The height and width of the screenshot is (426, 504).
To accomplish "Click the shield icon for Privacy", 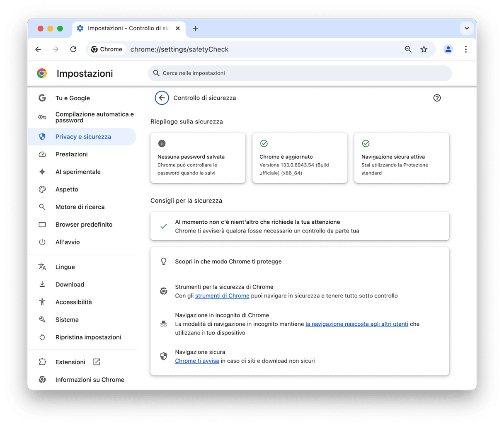I will click(42, 137).
